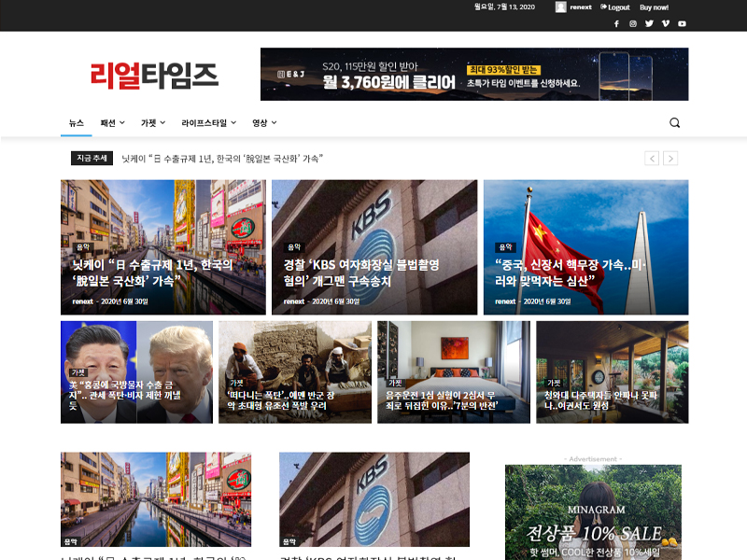The height and width of the screenshot is (560, 747).
Task: Expand the 가젯 menu dropdown
Action: (x=152, y=123)
